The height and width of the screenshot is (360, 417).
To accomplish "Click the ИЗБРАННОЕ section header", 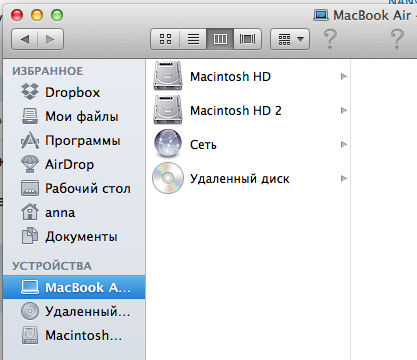I will pos(48,71).
